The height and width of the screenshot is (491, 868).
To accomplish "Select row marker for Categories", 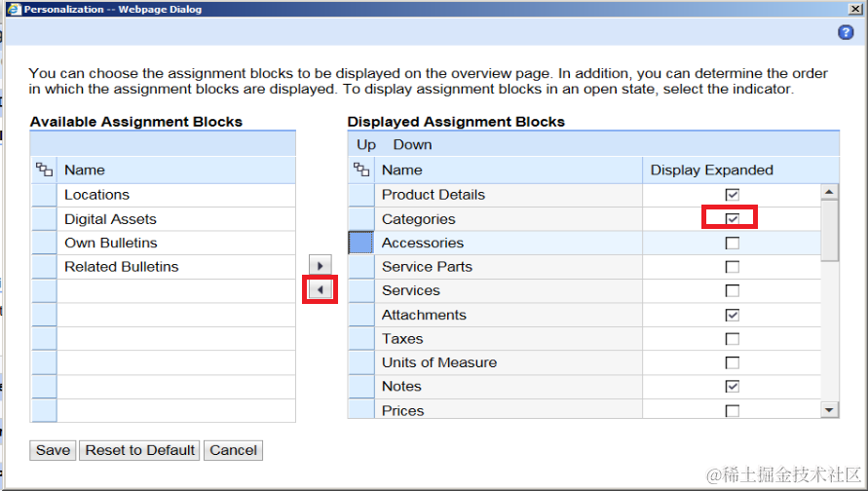I will point(361,218).
